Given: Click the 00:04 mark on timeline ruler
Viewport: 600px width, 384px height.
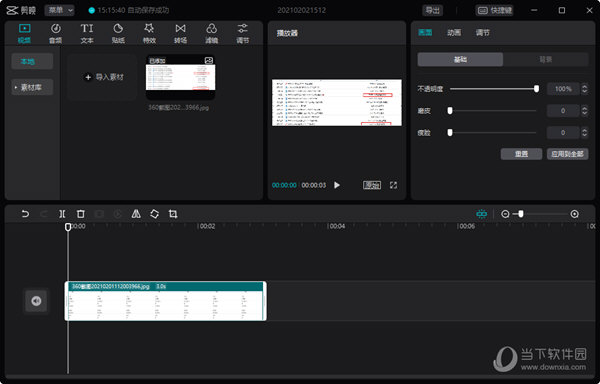Looking at the screenshot, I should pos(337,226).
